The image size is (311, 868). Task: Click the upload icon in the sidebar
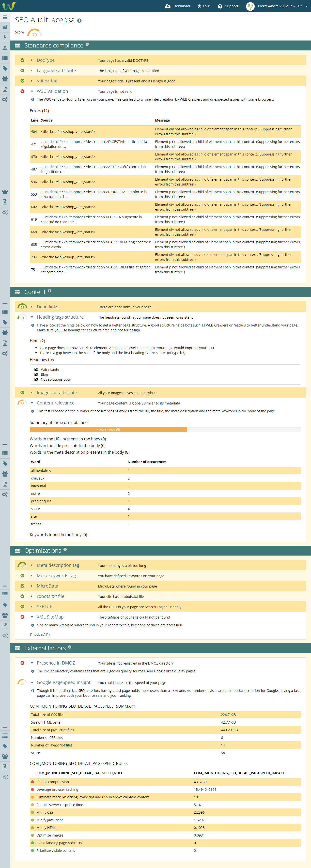pyautogui.click(x=5, y=48)
